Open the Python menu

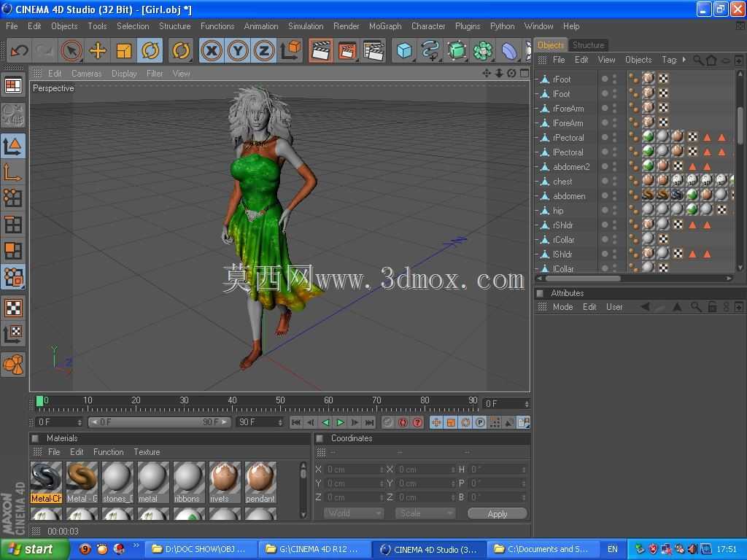click(x=502, y=26)
